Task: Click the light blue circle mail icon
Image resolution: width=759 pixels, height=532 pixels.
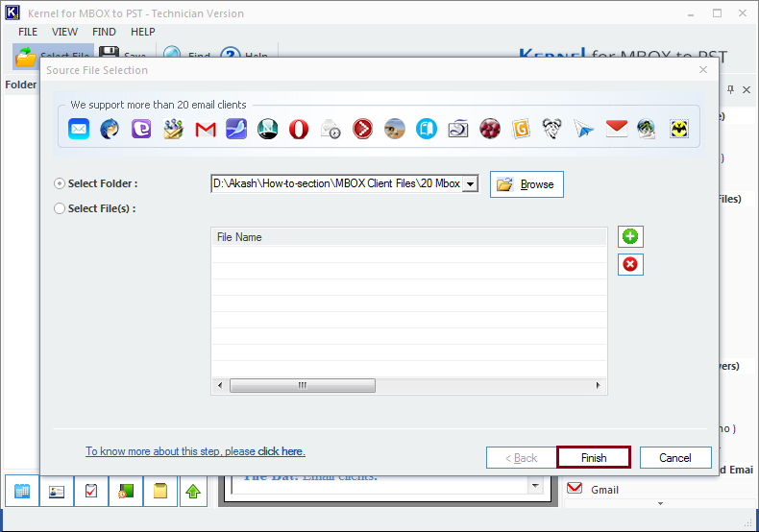Action: coord(427,129)
